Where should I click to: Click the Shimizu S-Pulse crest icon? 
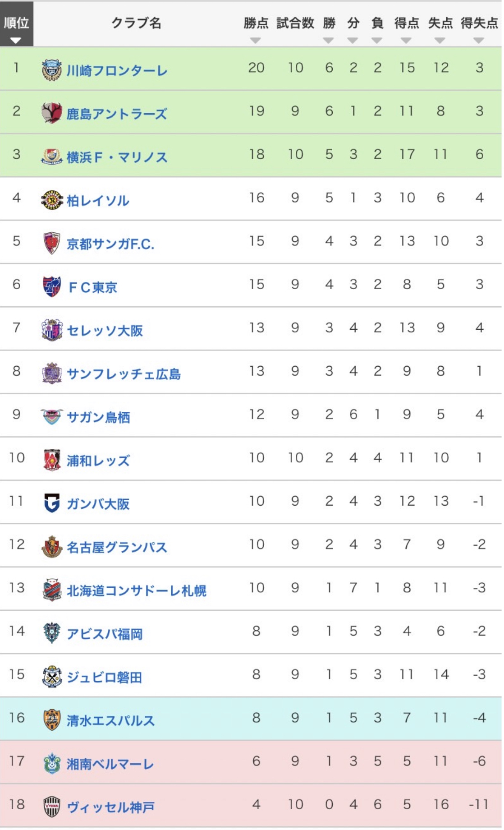51,720
